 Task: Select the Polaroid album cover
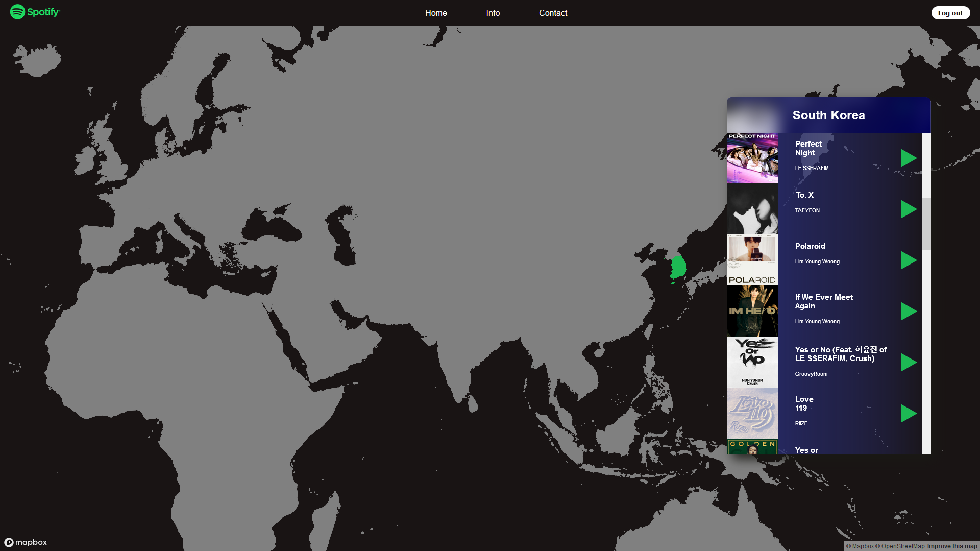(752, 260)
